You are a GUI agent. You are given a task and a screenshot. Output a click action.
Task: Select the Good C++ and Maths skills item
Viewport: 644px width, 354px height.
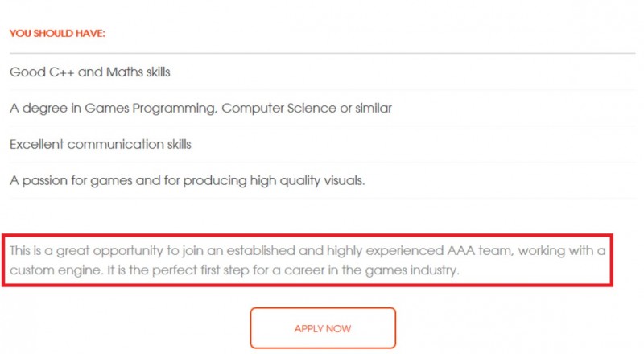click(90, 72)
